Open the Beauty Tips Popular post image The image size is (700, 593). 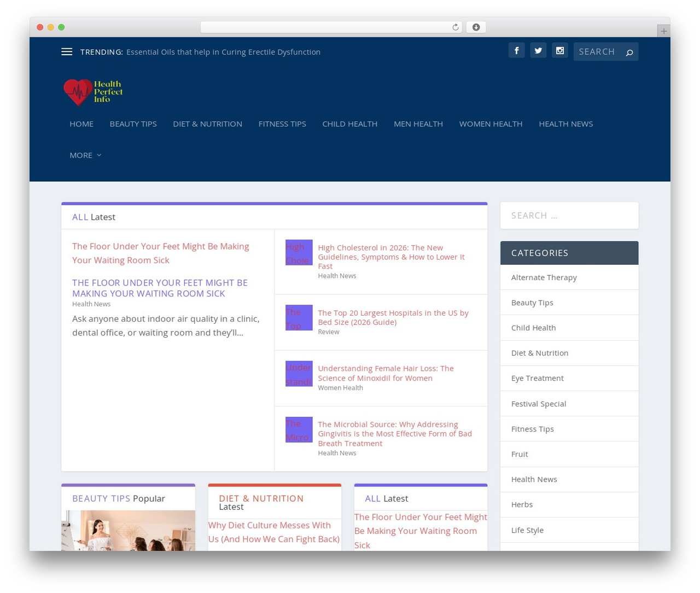click(x=128, y=531)
